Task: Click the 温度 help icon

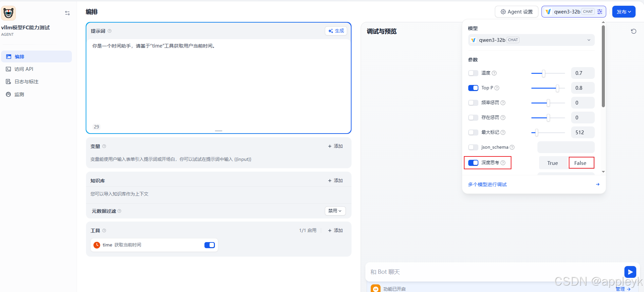Action: pos(494,73)
